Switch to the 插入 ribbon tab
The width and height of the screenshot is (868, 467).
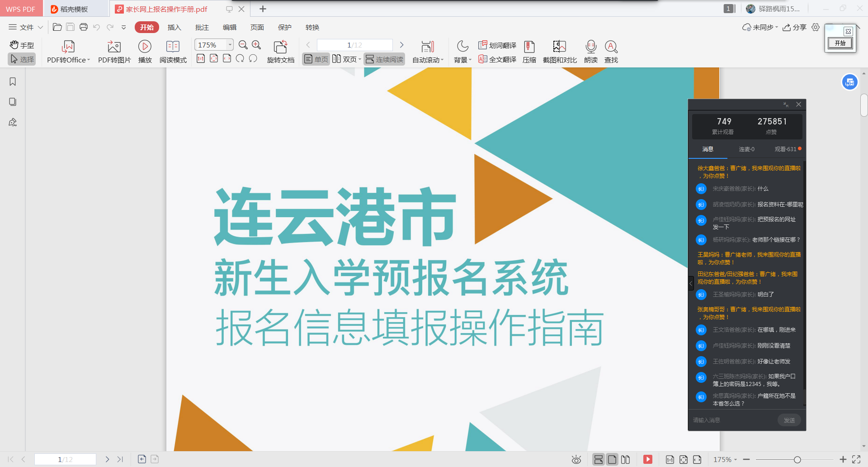174,27
